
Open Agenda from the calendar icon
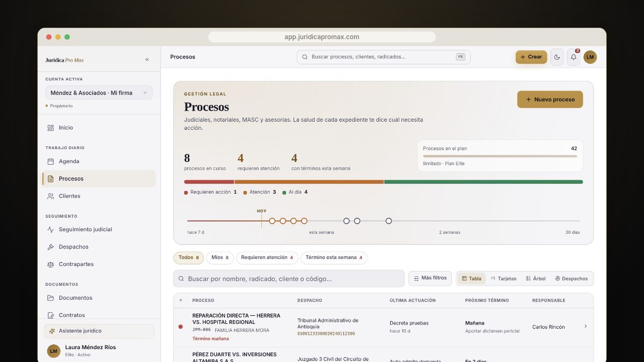click(50, 161)
